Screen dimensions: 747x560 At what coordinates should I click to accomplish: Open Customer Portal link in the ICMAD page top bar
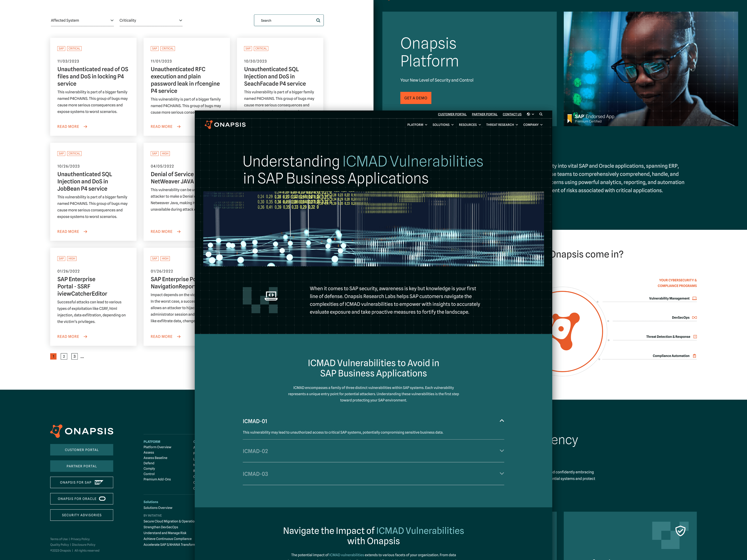[452, 114]
